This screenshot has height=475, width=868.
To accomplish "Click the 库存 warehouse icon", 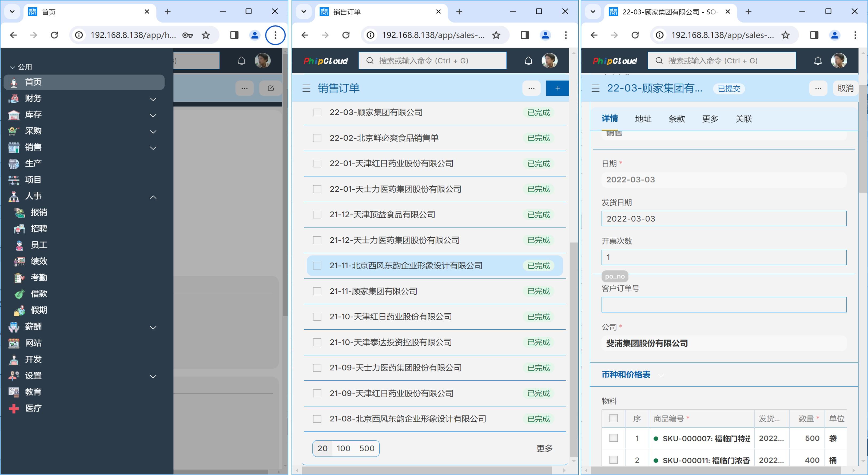I will (x=14, y=115).
